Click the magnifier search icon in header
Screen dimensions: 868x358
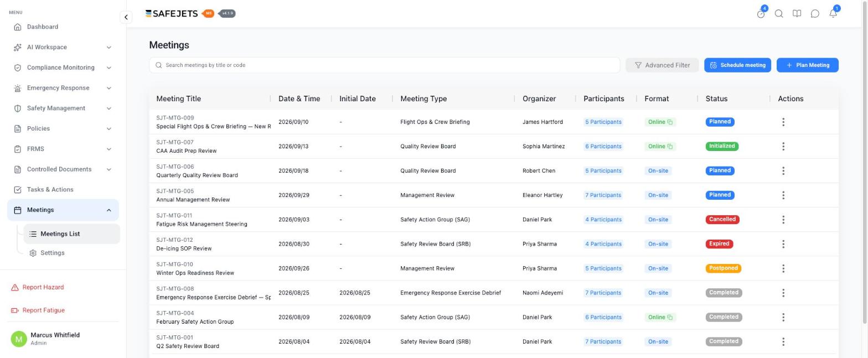pyautogui.click(x=779, y=14)
